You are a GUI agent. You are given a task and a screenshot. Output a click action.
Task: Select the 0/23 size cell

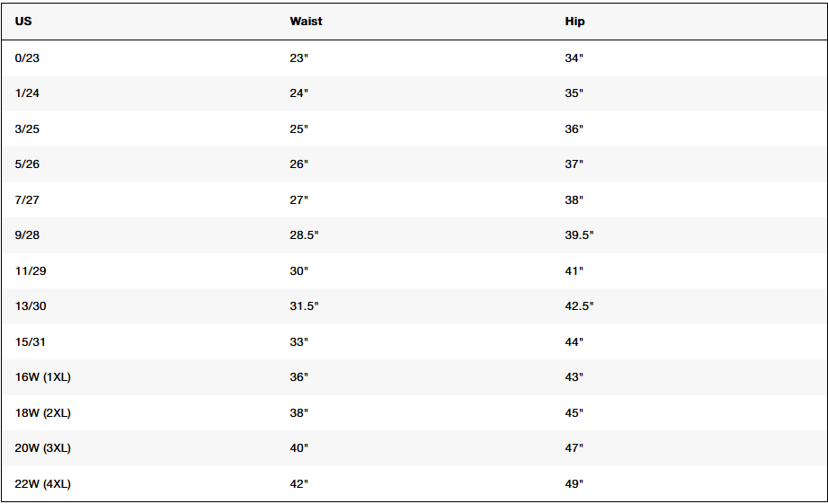pos(27,58)
